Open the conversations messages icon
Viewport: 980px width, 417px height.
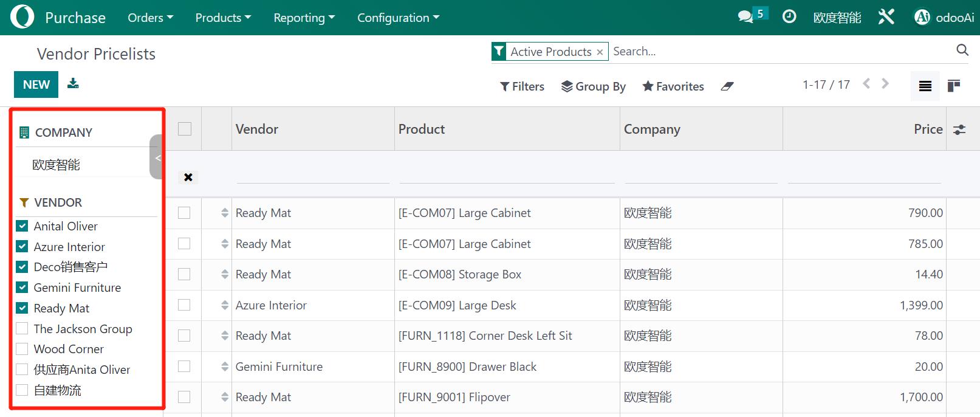(745, 16)
